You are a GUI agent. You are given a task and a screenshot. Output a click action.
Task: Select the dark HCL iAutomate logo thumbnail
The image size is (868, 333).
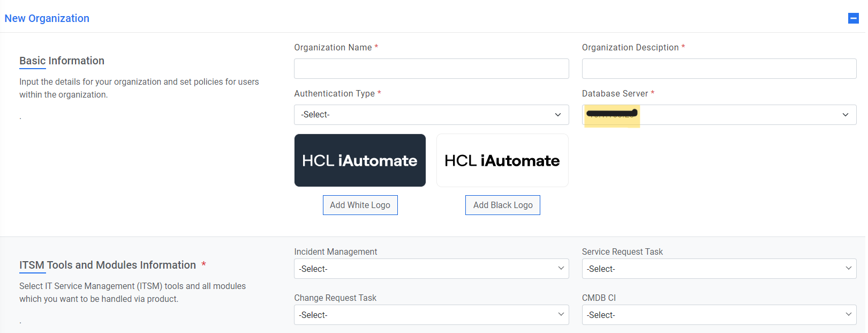tap(360, 160)
